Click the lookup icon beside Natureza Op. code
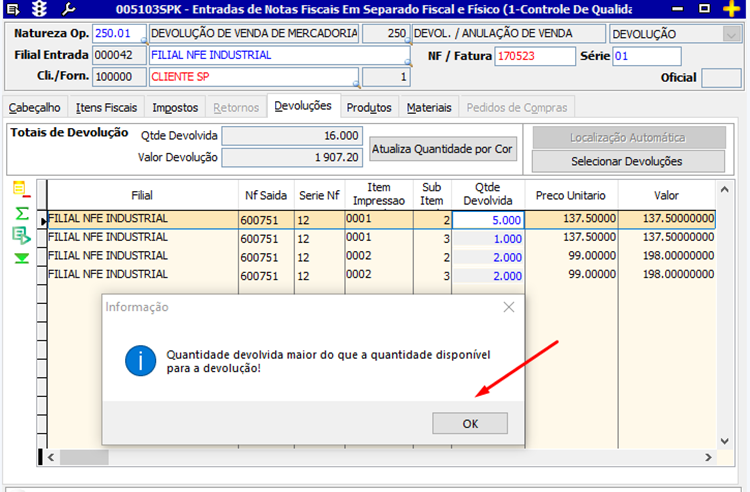Image resolution: width=750 pixels, height=492 pixels. (x=143, y=41)
